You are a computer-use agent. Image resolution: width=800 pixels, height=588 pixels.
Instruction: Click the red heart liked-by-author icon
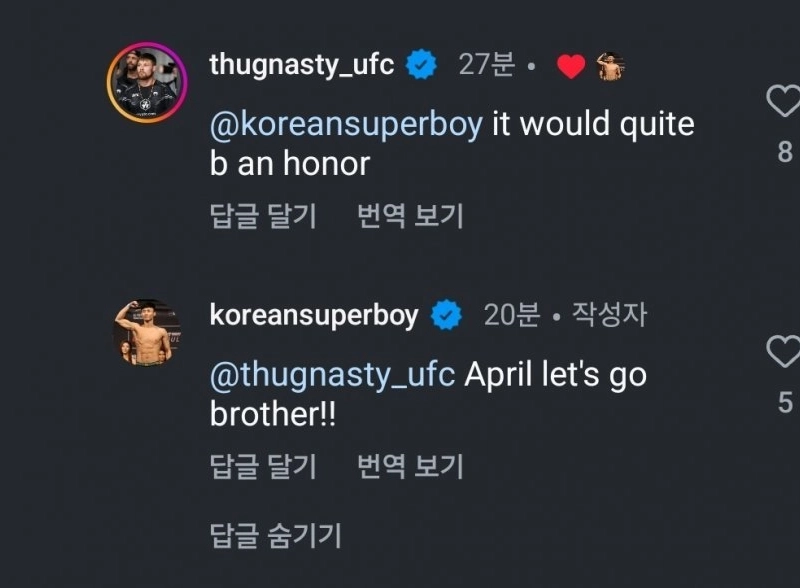[x=570, y=67]
